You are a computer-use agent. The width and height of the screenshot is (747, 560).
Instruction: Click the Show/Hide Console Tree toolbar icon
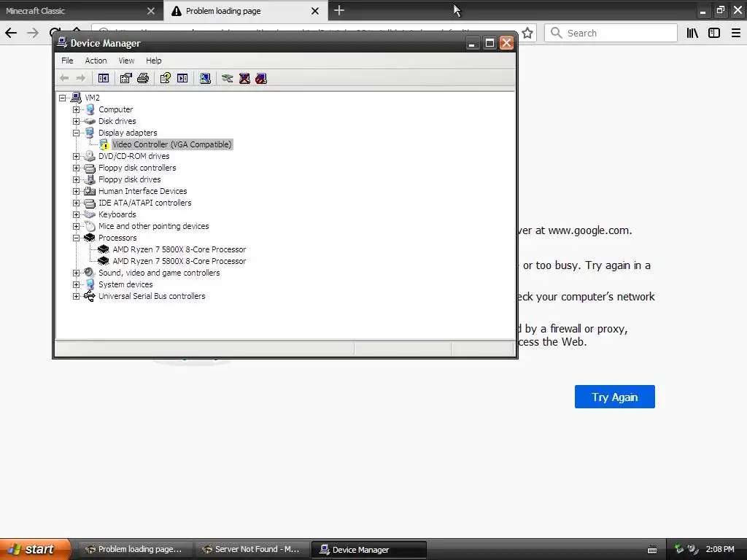tap(104, 78)
